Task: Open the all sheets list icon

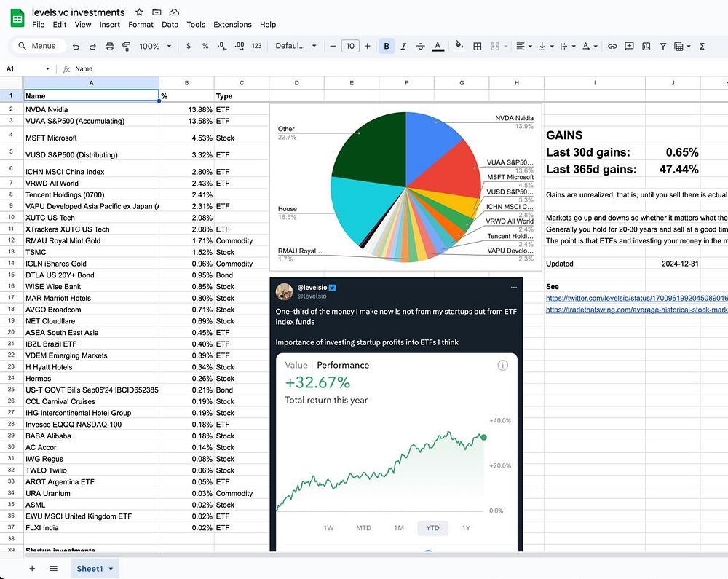Action: (x=53, y=568)
